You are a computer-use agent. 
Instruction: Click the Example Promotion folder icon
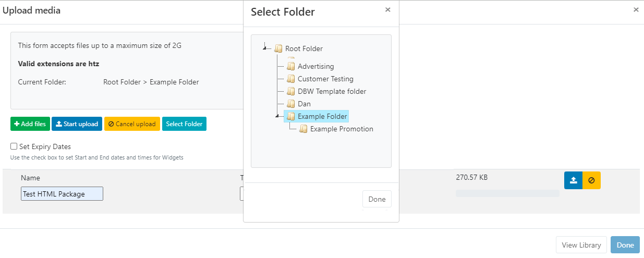click(x=303, y=129)
